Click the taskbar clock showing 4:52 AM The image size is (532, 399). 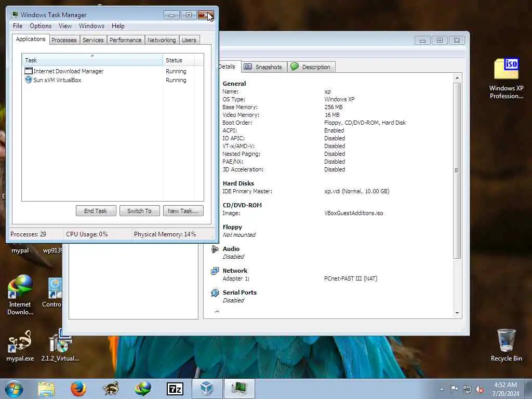point(506,389)
